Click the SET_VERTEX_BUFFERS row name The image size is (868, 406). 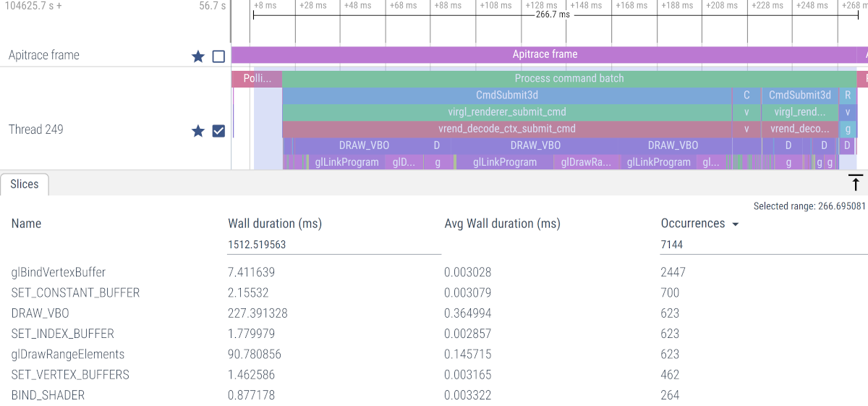[x=70, y=375]
